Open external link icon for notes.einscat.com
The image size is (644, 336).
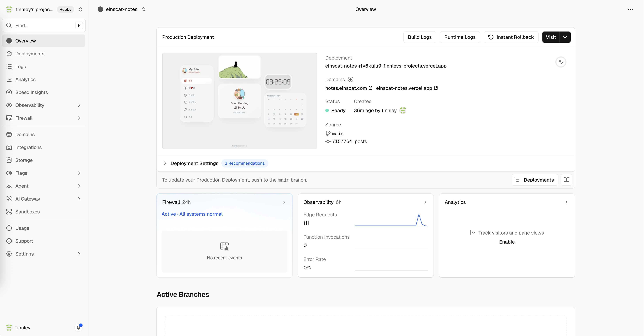[370, 88]
